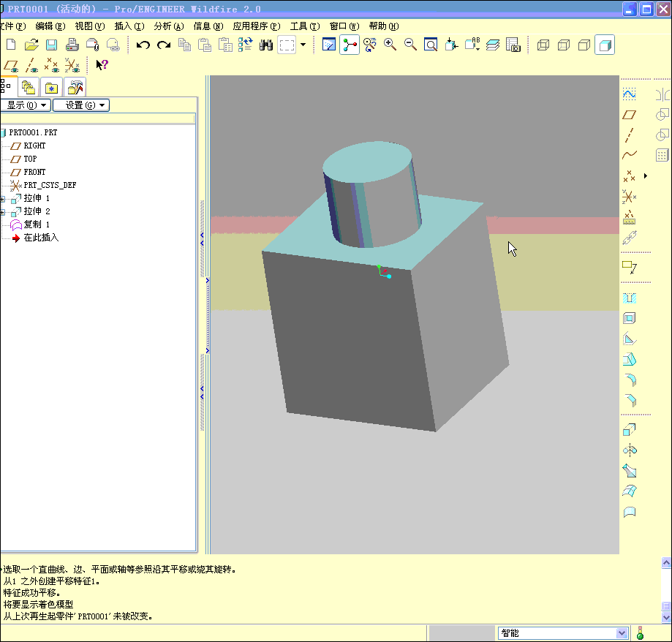This screenshot has width=672, height=642.
Task: Switch to the Connections navigator tab
Action: pos(75,88)
